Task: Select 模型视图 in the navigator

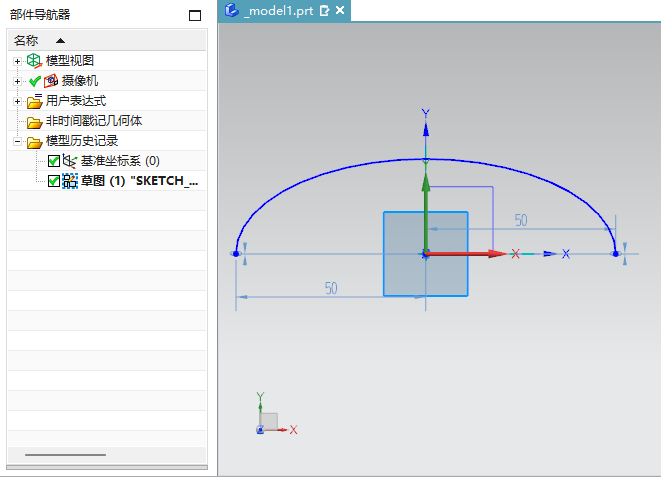Action: [70, 61]
